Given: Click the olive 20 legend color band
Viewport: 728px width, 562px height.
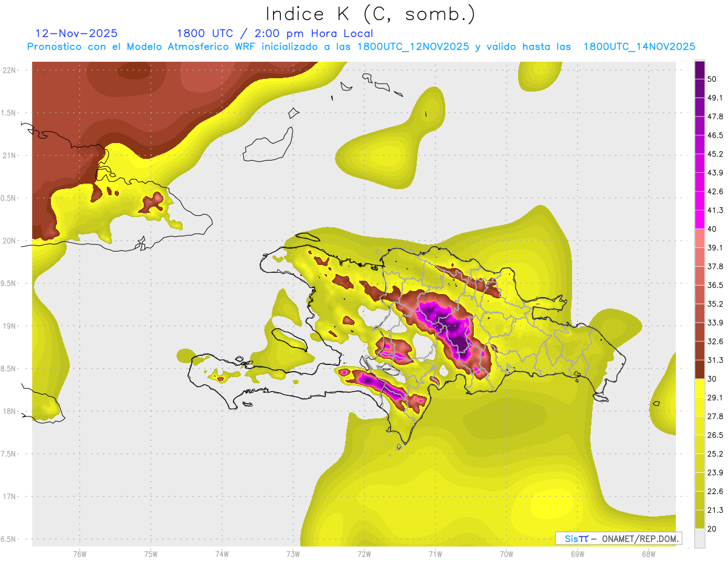Looking at the screenshot, I should coord(699,519).
